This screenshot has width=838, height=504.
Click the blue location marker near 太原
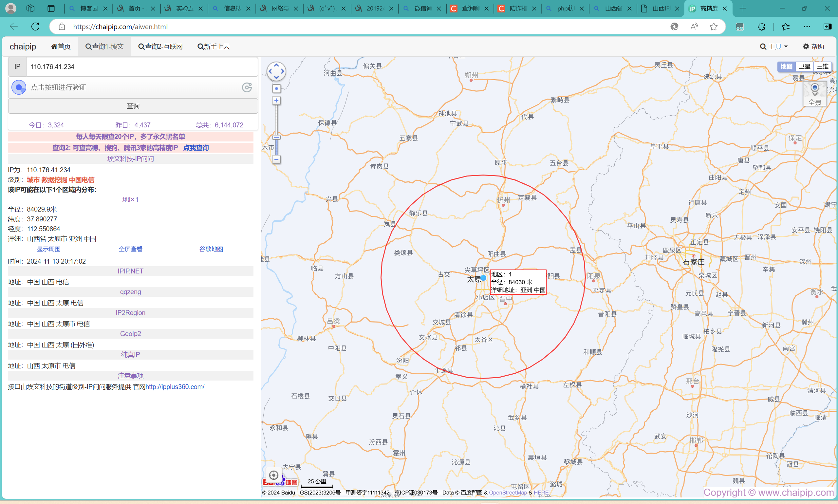483,278
